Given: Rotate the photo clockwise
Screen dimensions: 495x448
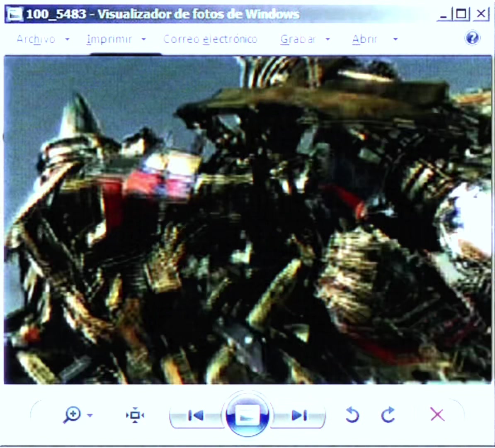Looking at the screenshot, I should [x=388, y=415].
